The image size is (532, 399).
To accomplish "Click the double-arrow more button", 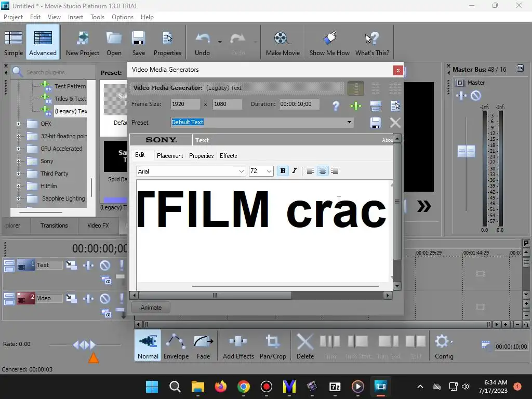I will (x=424, y=206).
